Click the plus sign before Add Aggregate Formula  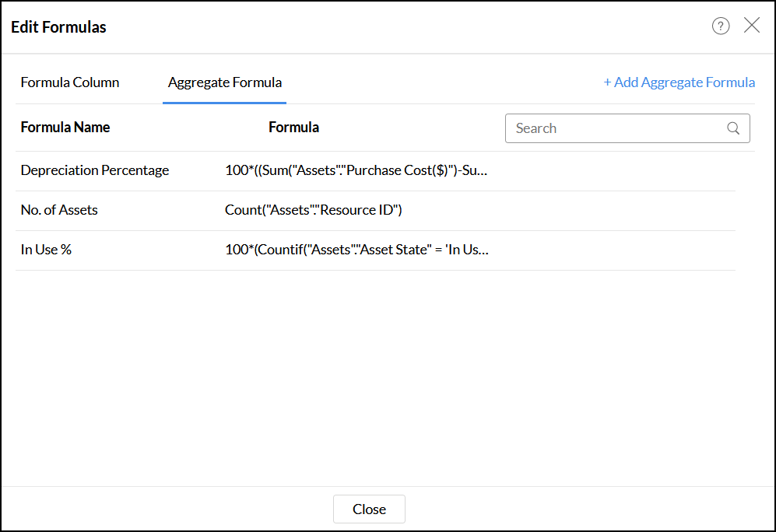pyautogui.click(x=608, y=82)
